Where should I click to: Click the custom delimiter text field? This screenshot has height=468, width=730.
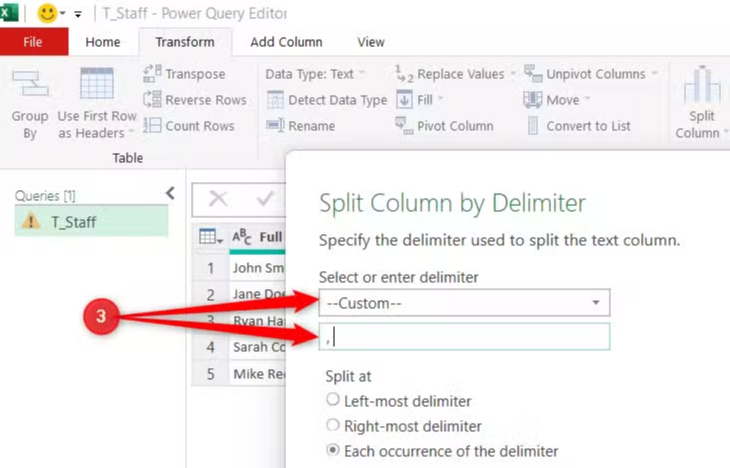tap(464, 337)
